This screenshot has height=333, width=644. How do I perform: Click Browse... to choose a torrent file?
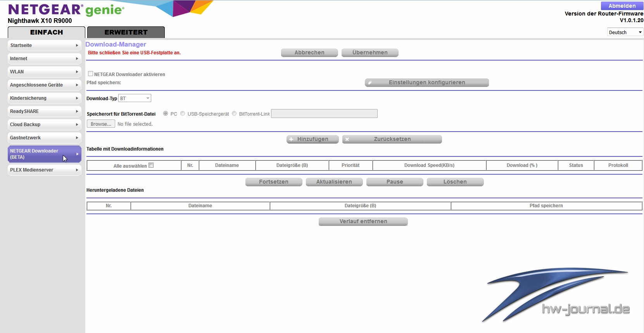(x=101, y=124)
